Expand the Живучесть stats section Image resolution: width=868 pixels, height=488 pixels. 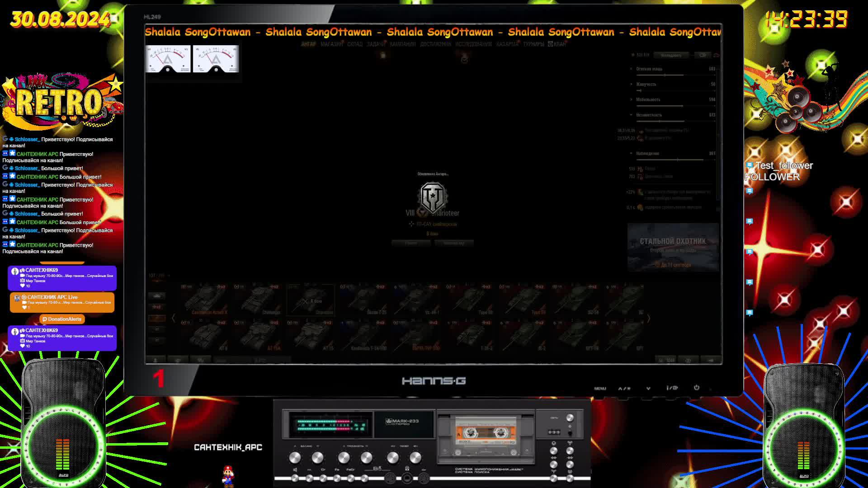[x=646, y=84]
